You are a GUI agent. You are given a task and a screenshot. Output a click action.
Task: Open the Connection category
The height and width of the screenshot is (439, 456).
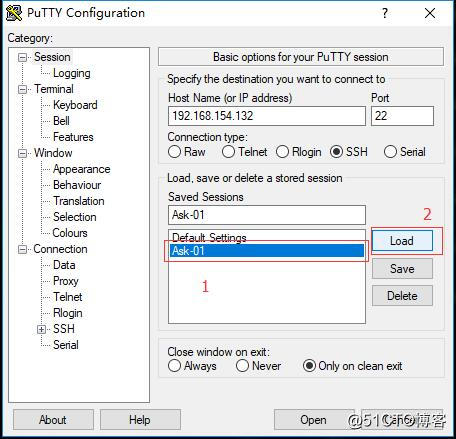point(61,249)
